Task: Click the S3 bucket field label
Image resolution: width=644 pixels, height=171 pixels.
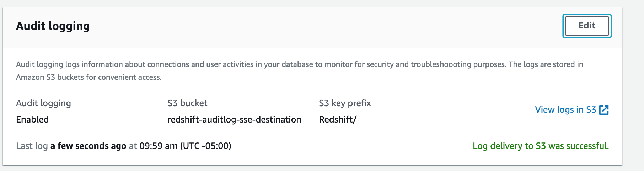Action: (x=187, y=103)
